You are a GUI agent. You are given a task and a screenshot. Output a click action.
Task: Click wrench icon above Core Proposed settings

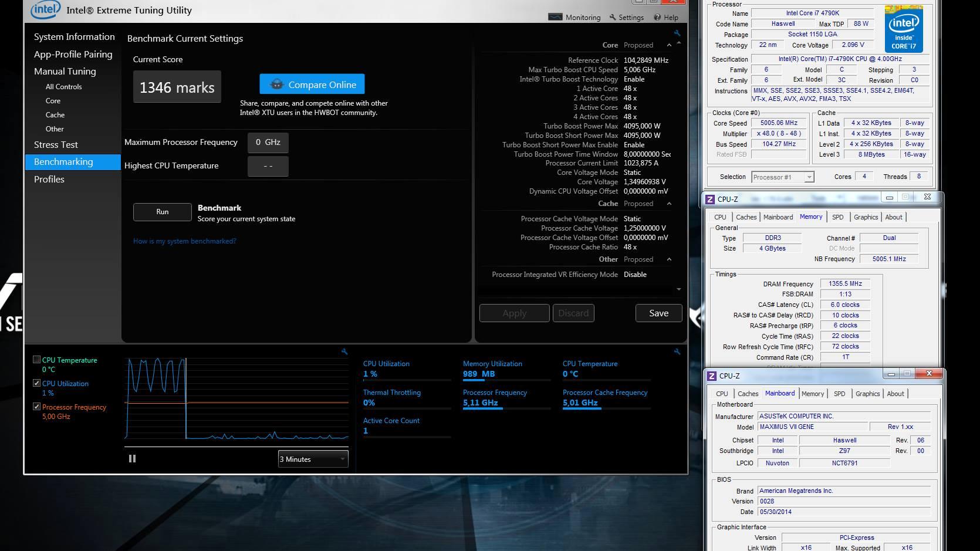click(x=677, y=33)
